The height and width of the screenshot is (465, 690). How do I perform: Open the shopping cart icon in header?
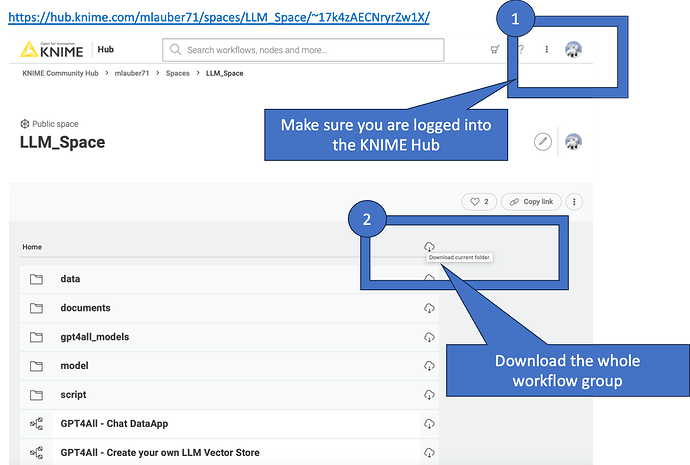(x=495, y=49)
